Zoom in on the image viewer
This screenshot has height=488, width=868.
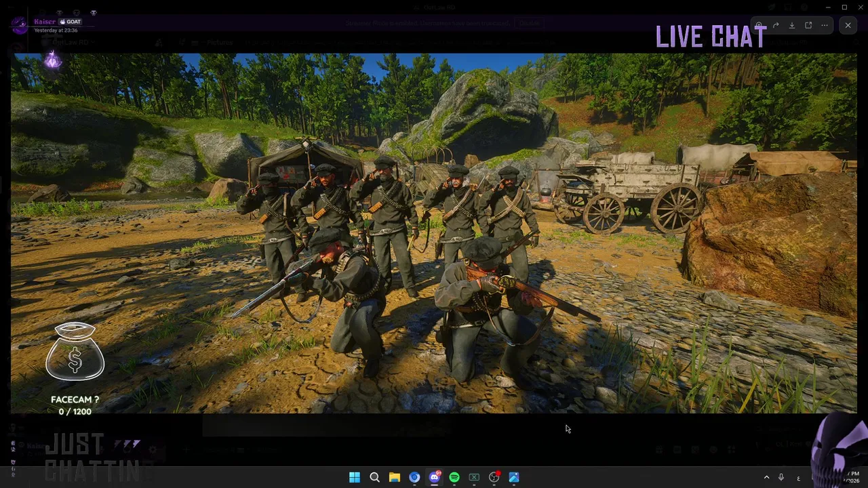coord(759,26)
